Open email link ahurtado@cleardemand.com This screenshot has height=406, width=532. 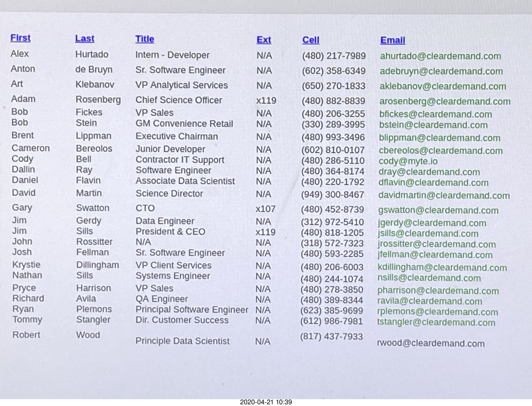[440, 56]
